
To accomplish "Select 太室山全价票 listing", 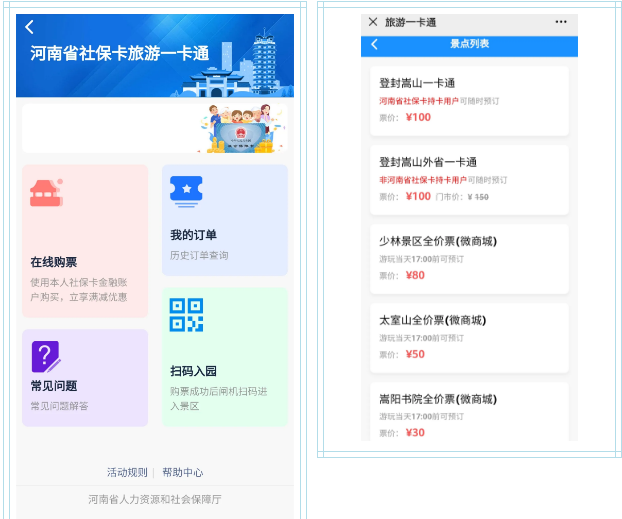I will (x=469, y=338).
